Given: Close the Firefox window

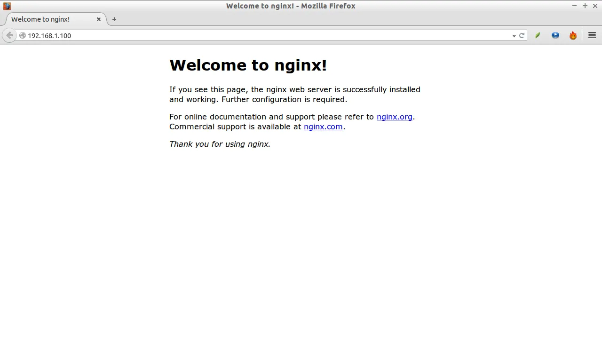Looking at the screenshot, I should 595,6.
